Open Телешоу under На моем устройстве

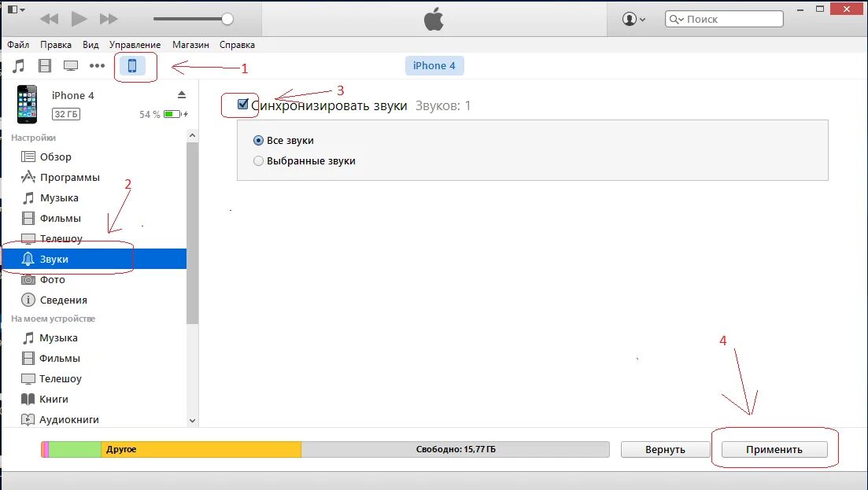click(94, 378)
